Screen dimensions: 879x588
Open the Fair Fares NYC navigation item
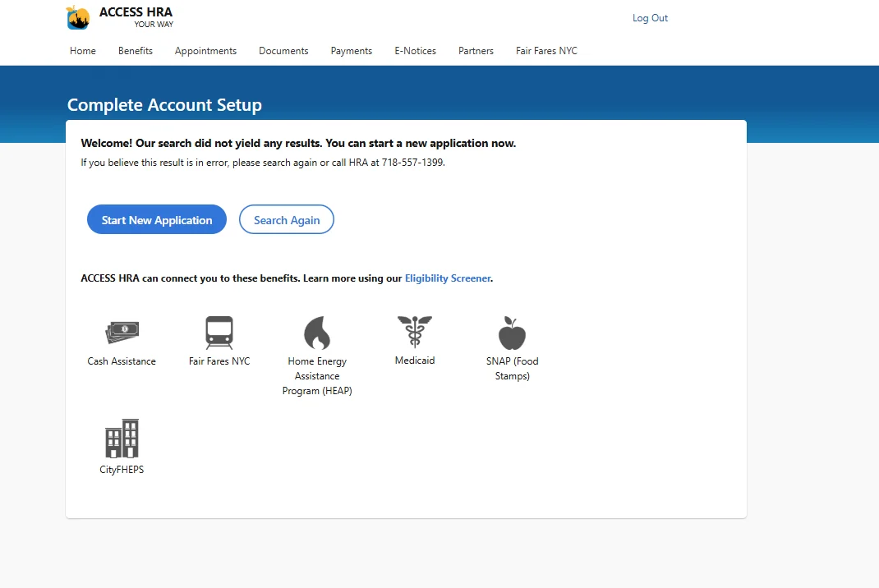(546, 51)
